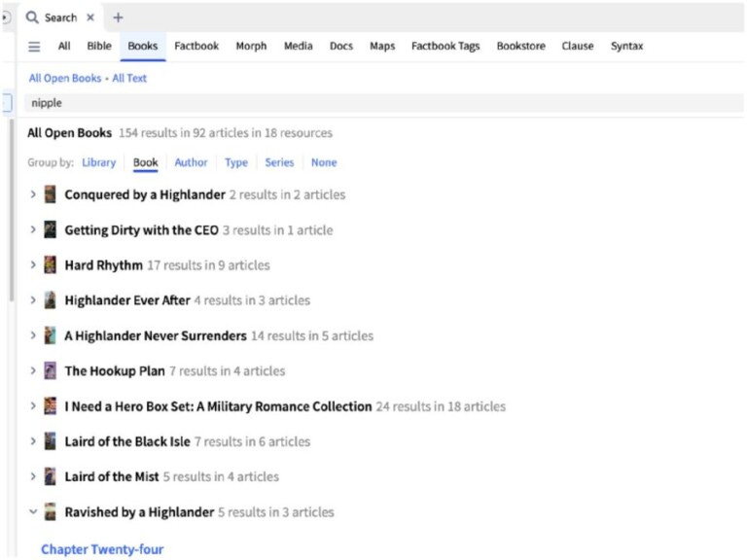Close the Search tab
This screenshot has height=560, width=747.
(90, 17)
